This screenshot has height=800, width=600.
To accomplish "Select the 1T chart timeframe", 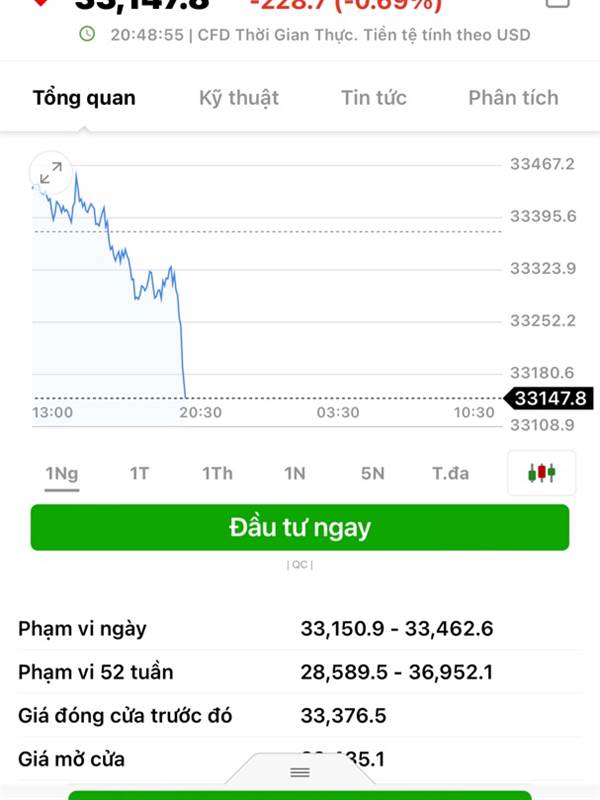I will pos(139,473).
